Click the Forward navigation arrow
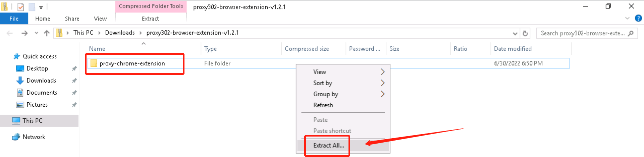This screenshot has height=157, width=644. click(24, 33)
